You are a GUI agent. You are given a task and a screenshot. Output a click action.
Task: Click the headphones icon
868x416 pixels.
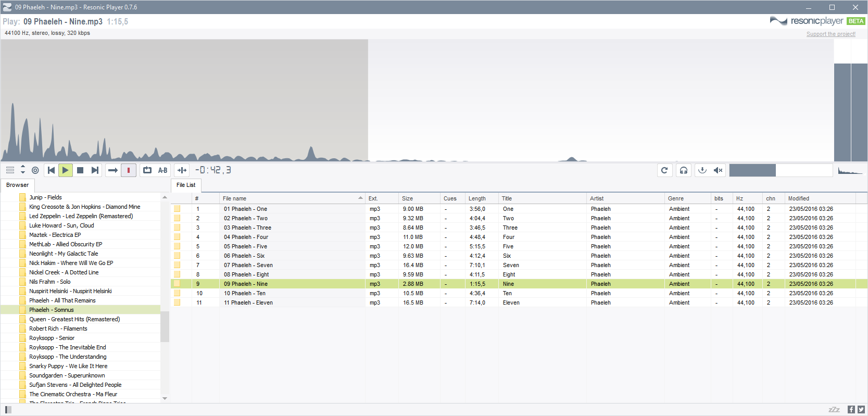coord(684,170)
